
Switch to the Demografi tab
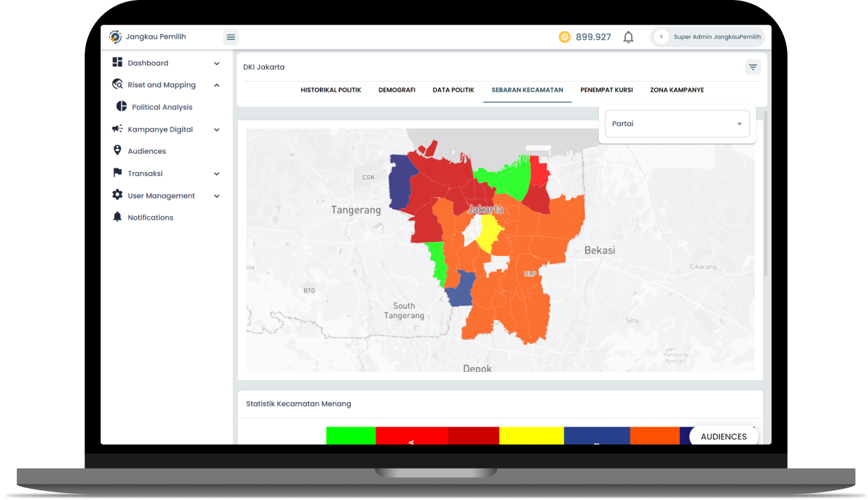397,90
